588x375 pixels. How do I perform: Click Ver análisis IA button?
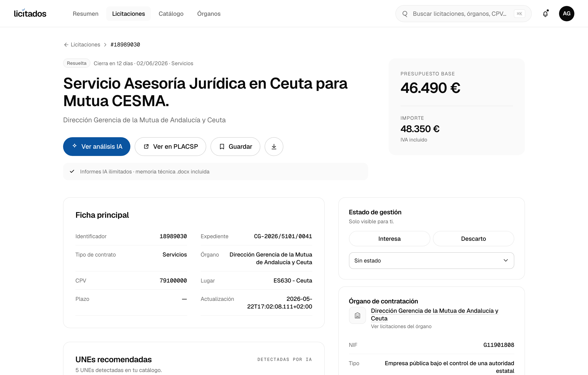(97, 147)
